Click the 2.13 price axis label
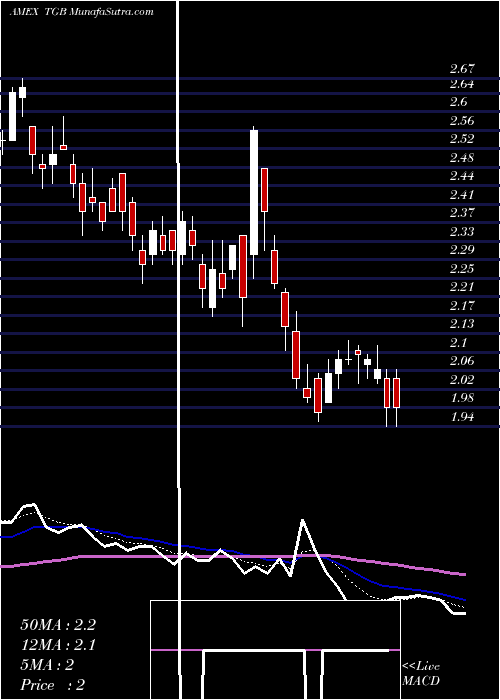500x700 pixels. tap(462, 324)
